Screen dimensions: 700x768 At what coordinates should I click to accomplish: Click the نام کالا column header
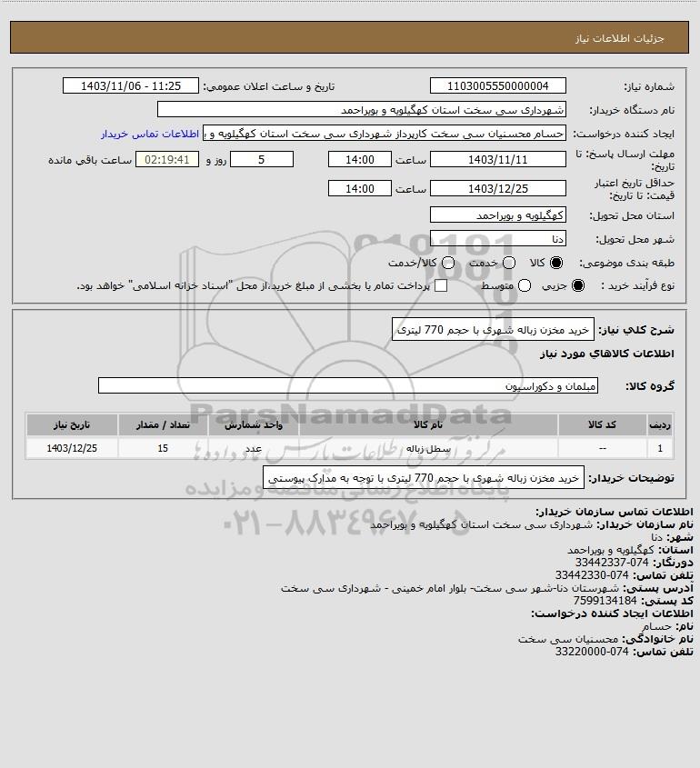coord(428,424)
